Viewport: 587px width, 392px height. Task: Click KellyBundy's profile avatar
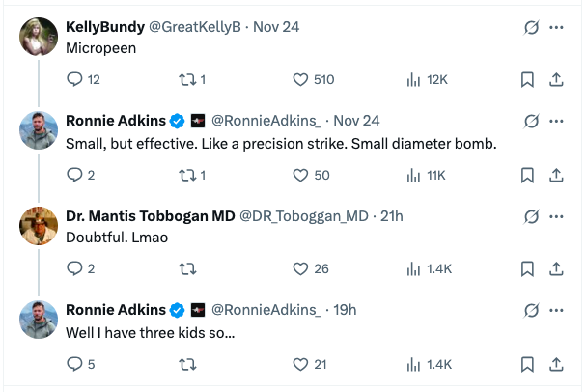(x=39, y=38)
